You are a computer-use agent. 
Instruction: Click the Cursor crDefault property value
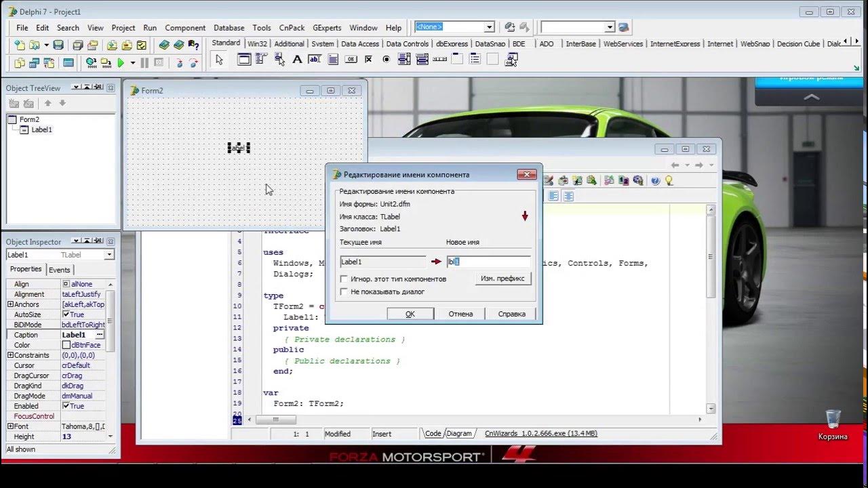click(83, 365)
